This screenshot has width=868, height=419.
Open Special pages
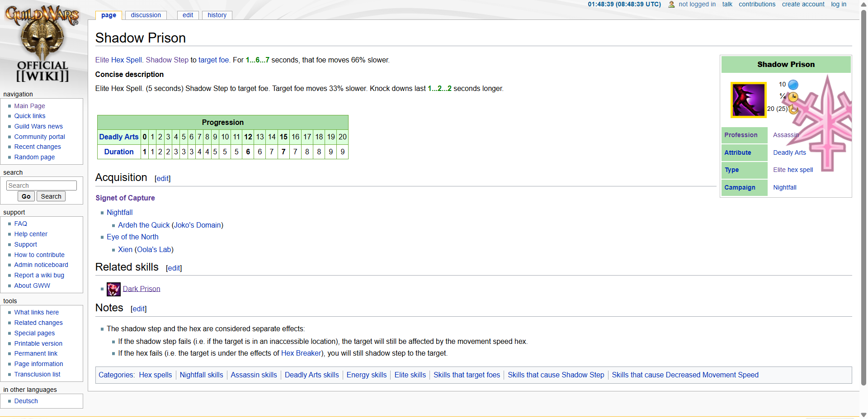34,333
